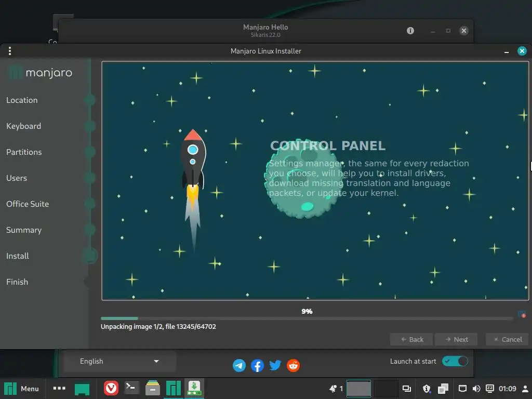Open the network tray icon
The image size is (532, 399).
tap(462, 389)
